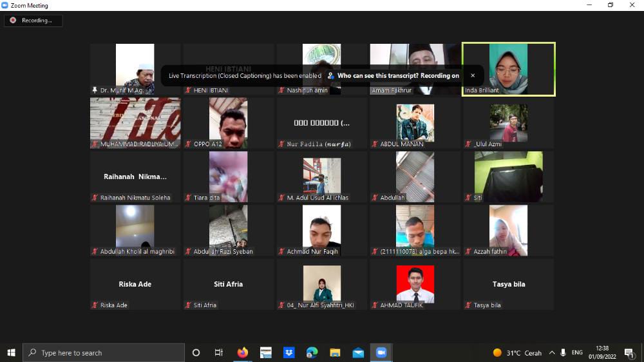Open Cortana circle icon on taskbar
644x362 pixels.
tap(196, 353)
